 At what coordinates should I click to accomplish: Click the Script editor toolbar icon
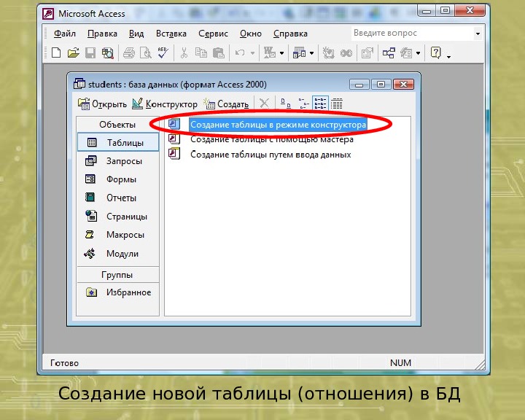[x=346, y=53]
